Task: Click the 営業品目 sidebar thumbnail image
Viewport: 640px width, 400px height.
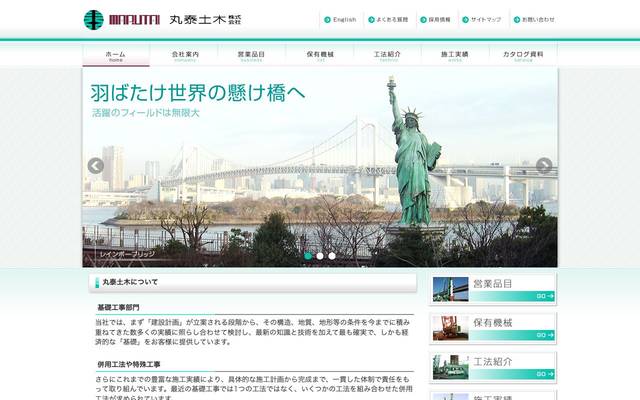Action: [450, 289]
